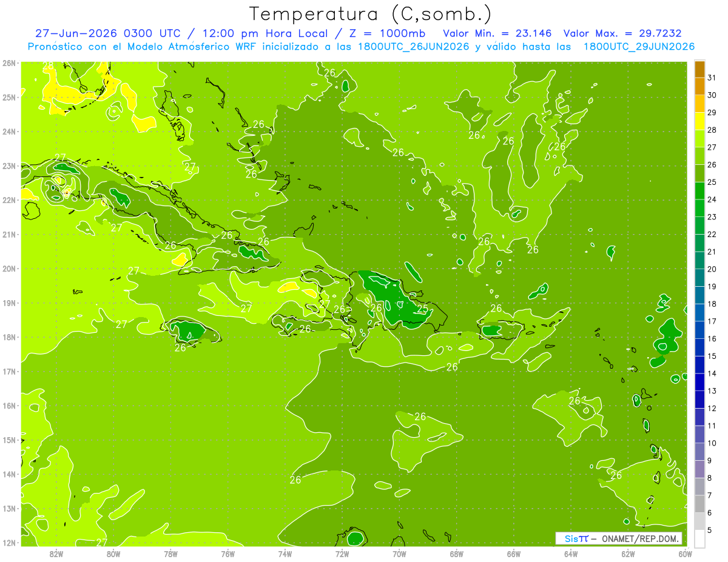Viewport: 728px width, 562px height.
Task: Click the 74W longitude axis label
Action: [x=285, y=554]
